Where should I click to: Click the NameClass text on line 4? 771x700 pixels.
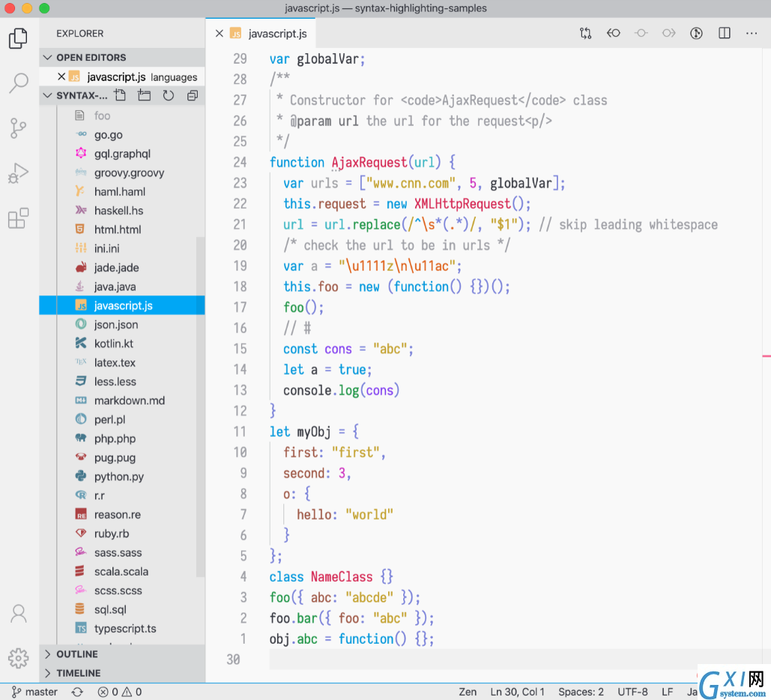342,576
